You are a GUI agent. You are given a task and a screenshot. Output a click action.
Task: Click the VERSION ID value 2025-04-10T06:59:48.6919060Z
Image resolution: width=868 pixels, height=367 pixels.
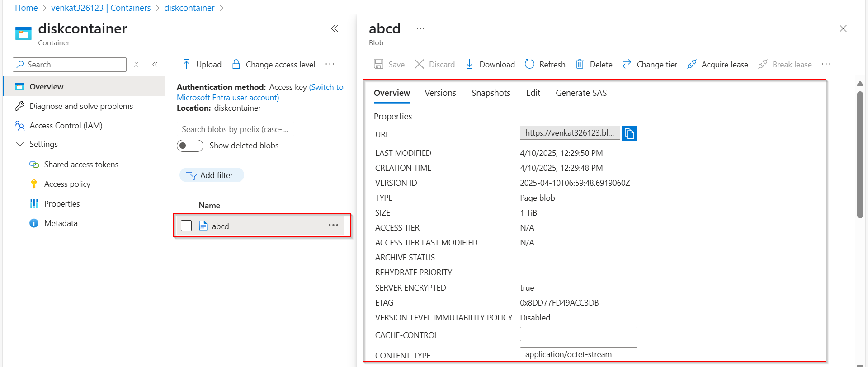pyautogui.click(x=575, y=183)
